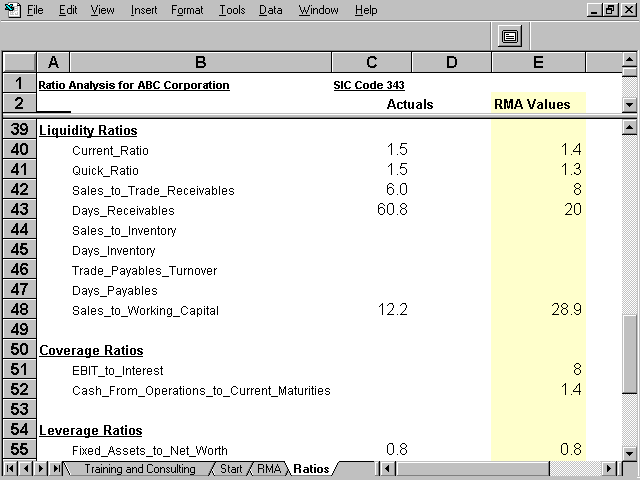Click lower pane scroll up arrow

point(629,128)
